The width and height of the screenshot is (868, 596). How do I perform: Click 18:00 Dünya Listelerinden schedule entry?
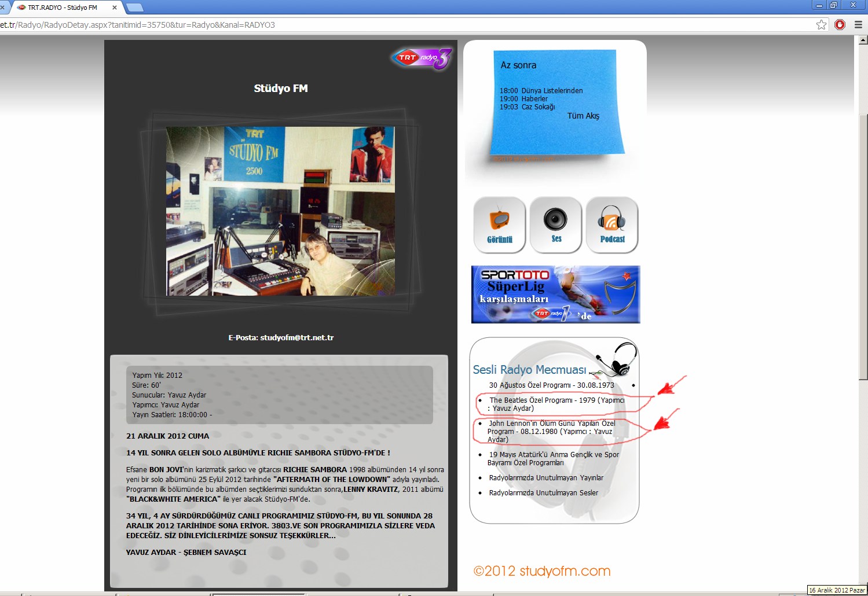click(541, 91)
